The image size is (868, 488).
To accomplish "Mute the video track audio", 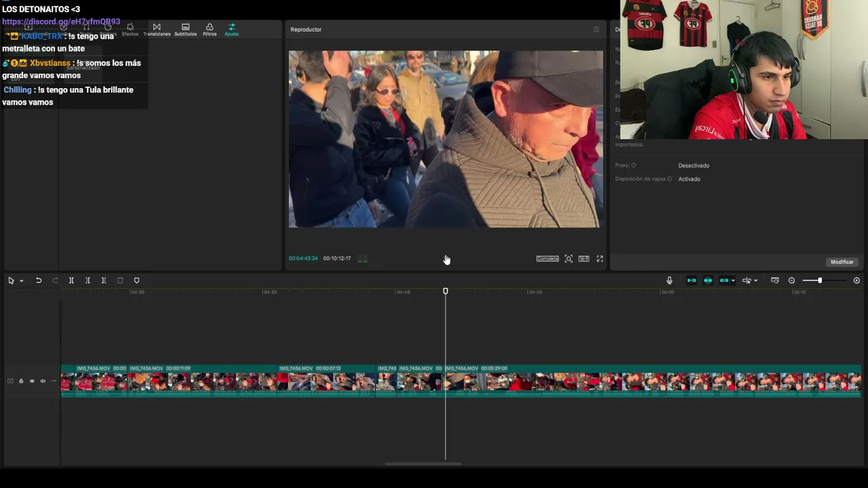I will (x=43, y=381).
